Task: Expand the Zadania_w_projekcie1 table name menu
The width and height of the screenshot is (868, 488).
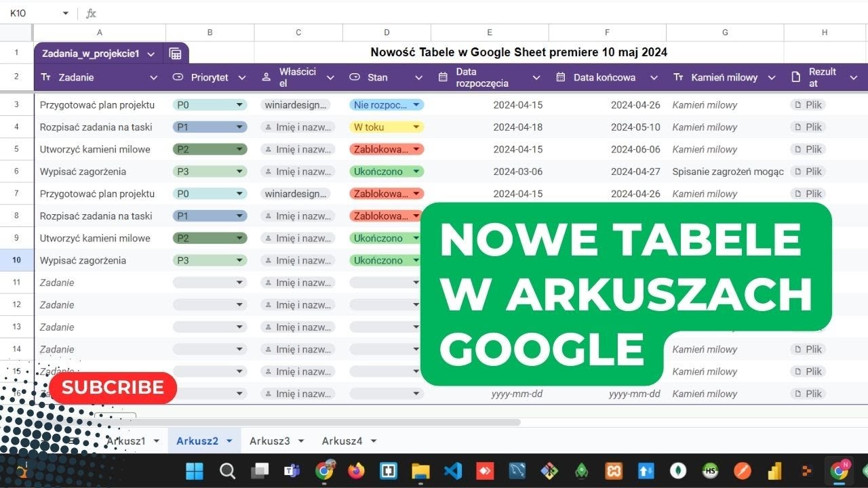Action: (x=151, y=54)
